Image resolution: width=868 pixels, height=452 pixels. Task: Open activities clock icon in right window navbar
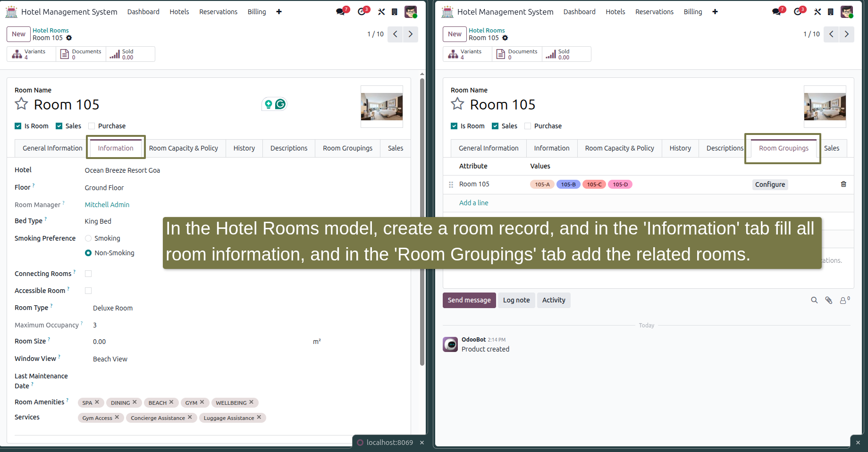click(798, 12)
